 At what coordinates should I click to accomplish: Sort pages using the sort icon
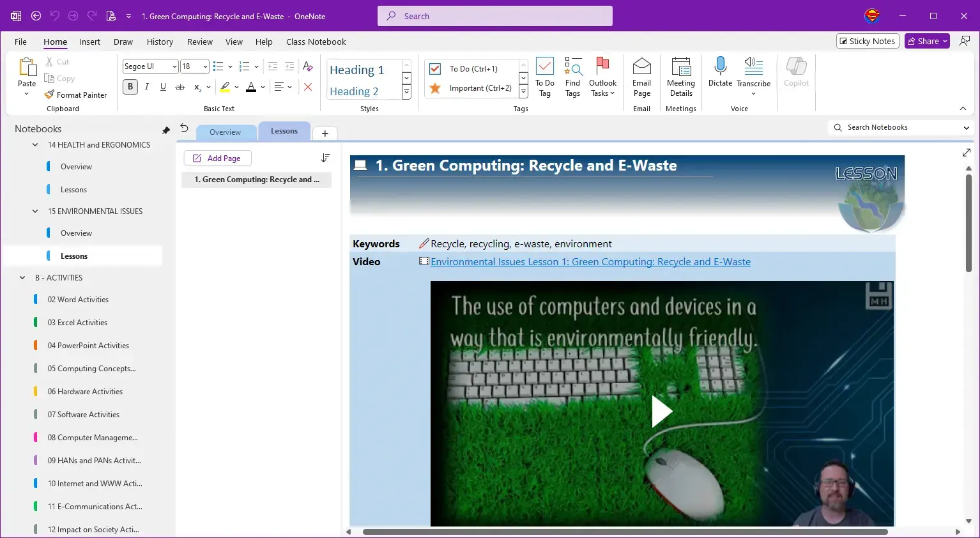(x=325, y=158)
